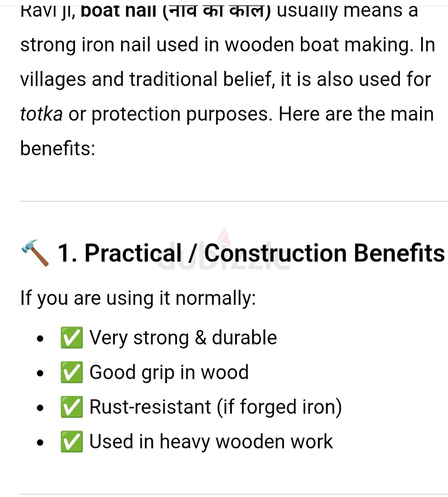The image size is (448, 497).
Task: Click the green checkmark beside 'Very strong & durable'
Action: (71, 338)
